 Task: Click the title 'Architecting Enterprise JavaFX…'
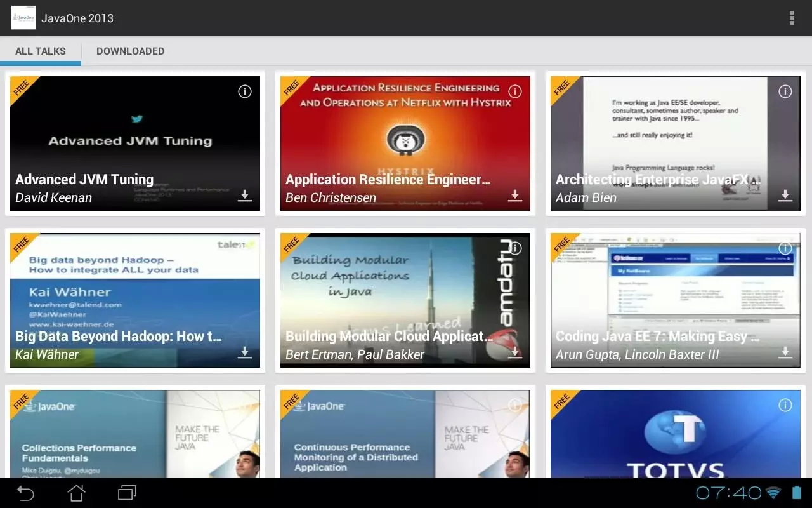tap(658, 180)
